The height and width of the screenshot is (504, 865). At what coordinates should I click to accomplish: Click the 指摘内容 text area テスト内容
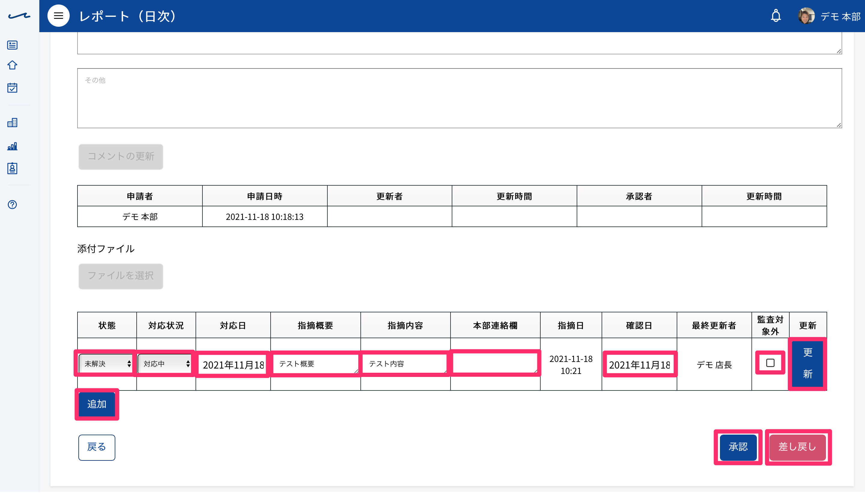click(405, 363)
